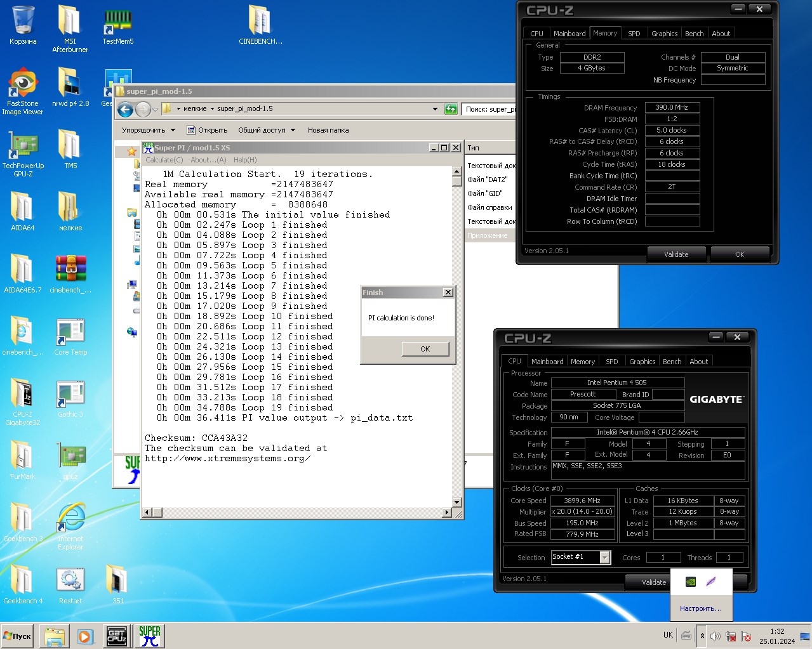Show hidden tray icons arrow
812x649 pixels.
tap(702, 636)
